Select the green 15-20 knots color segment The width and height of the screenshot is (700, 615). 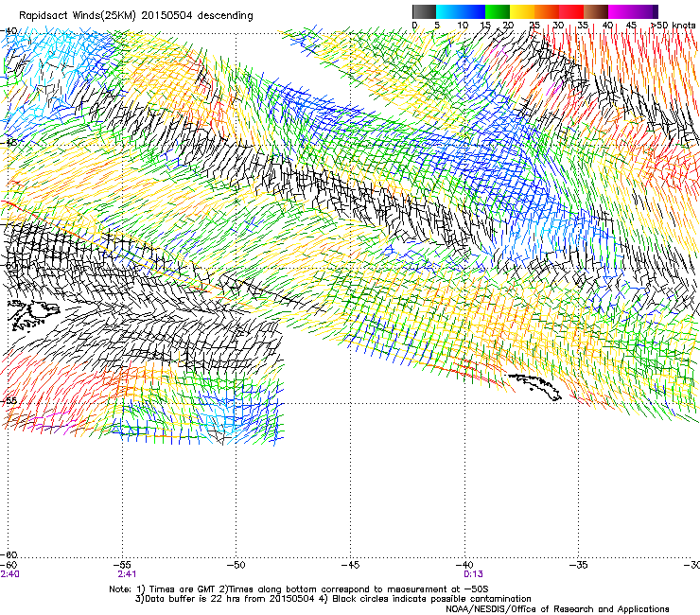498,11
